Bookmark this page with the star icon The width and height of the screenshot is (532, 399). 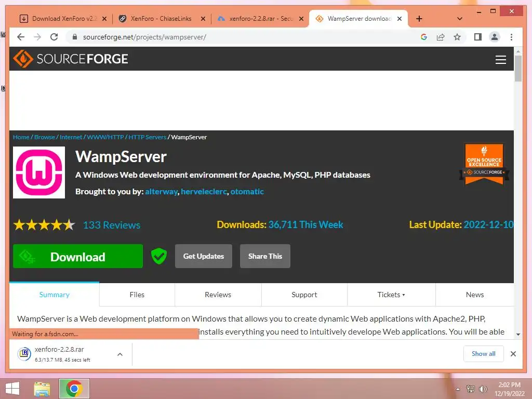(x=457, y=37)
